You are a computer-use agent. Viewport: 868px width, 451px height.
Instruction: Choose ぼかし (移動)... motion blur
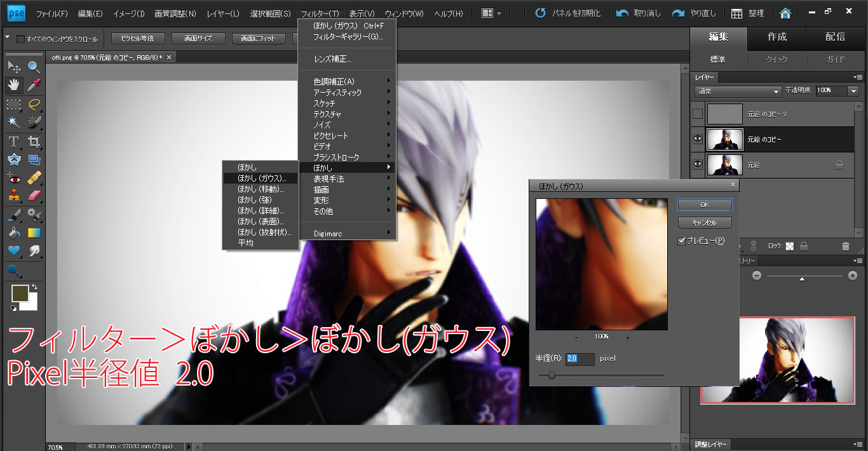click(261, 189)
